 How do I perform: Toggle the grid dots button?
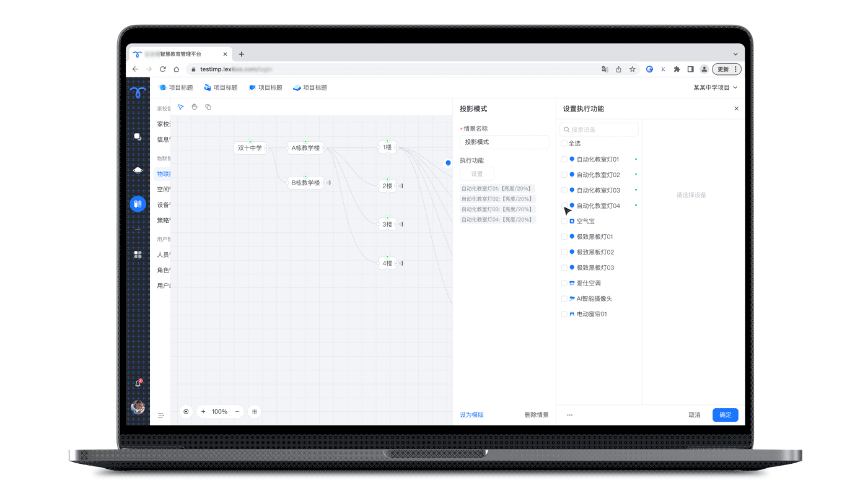(x=254, y=412)
